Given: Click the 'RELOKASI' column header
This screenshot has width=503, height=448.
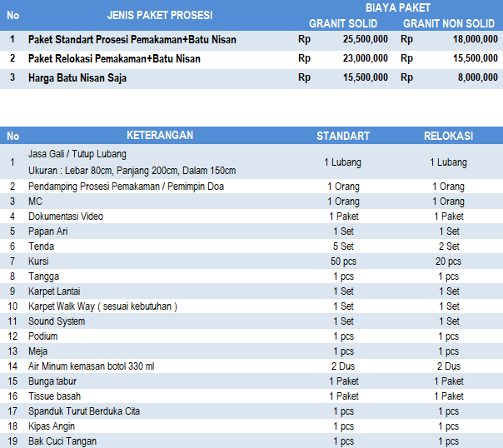Looking at the screenshot, I should 448,136.
